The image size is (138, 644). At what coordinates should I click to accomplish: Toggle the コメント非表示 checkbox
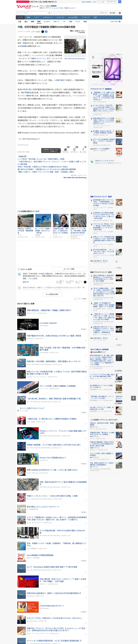pos(75,299)
